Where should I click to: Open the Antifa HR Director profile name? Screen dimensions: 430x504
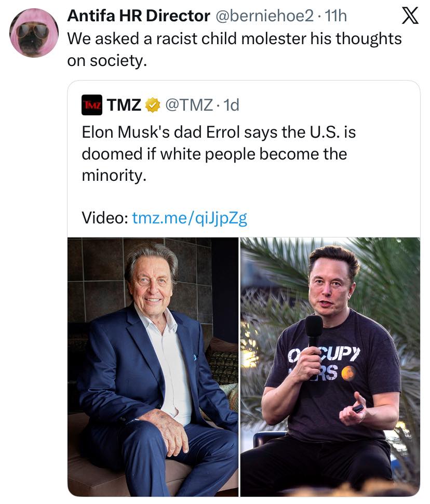pos(138,16)
